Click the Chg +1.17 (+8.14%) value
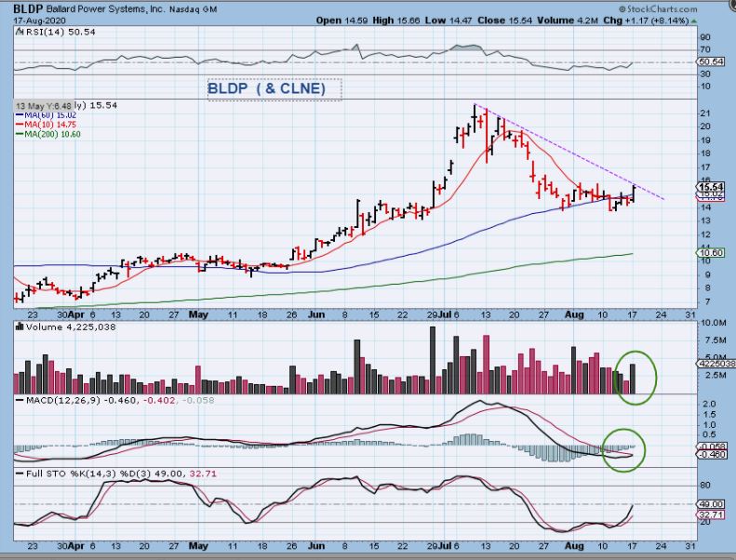The height and width of the screenshot is (560, 736). pyautogui.click(x=646, y=20)
